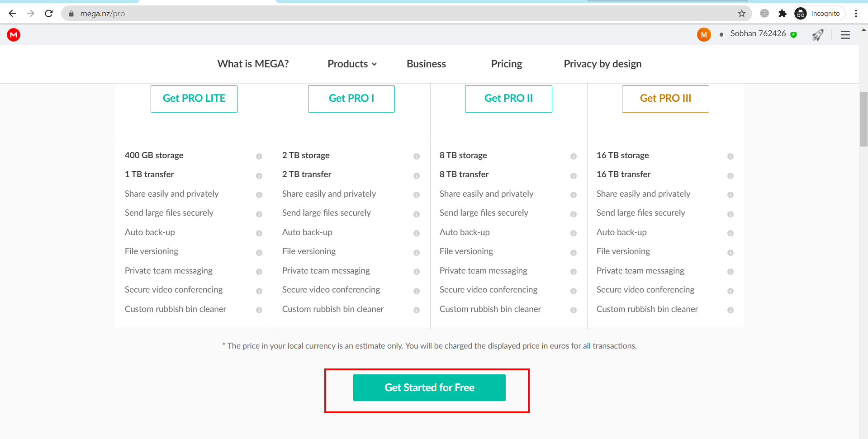This screenshot has width=868, height=439.
Task: Expand the Products dropdown
Action: pos(352,64)
